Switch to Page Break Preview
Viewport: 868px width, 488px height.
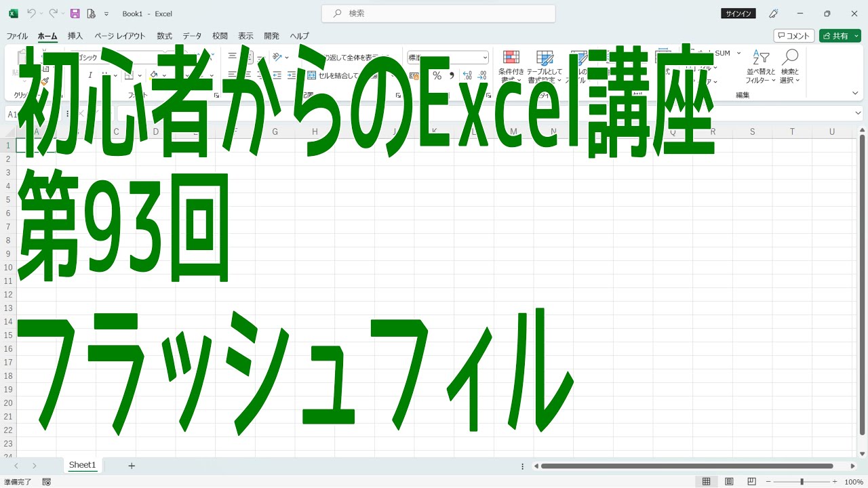(751, 482)
